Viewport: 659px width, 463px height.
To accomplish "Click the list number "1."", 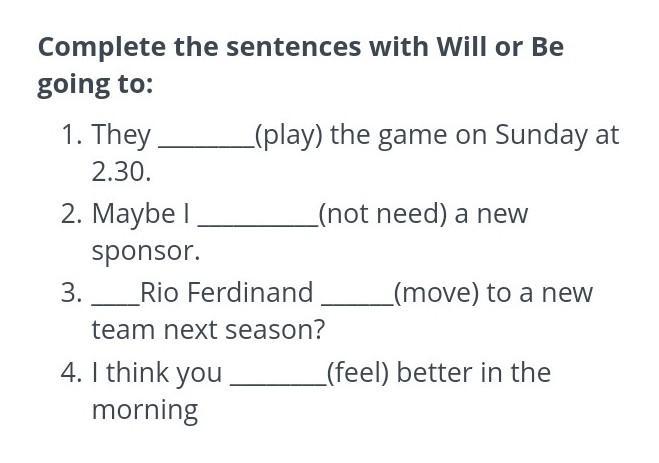I will pyautogui.click(x=72, y=135).
